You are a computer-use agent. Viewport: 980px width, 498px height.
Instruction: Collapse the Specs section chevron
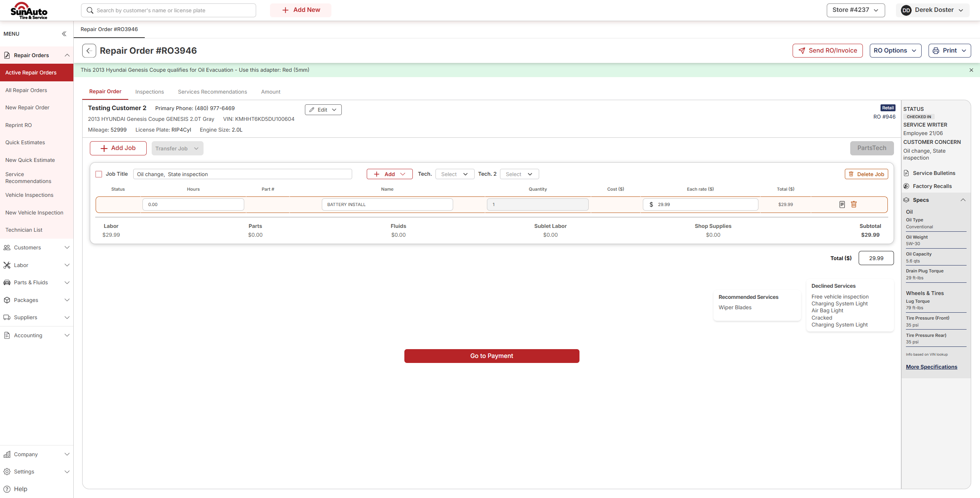click(963, 200)
